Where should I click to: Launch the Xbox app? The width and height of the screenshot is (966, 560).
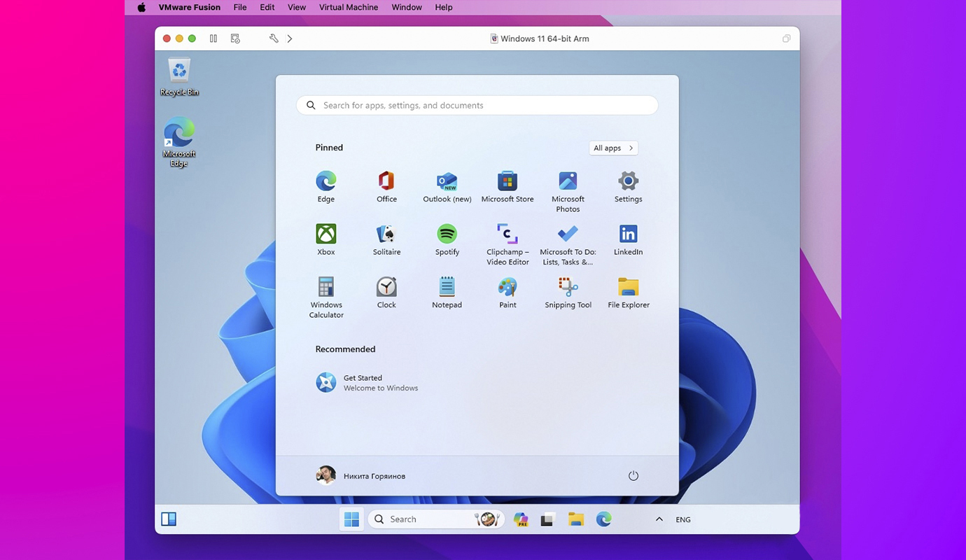(325, 239)
